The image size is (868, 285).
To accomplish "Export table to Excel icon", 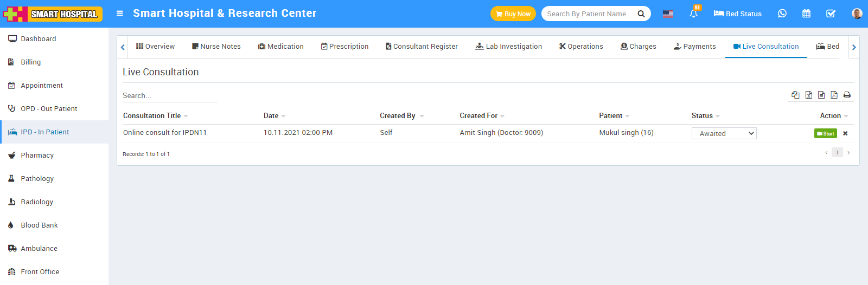I will click(808, 95).
